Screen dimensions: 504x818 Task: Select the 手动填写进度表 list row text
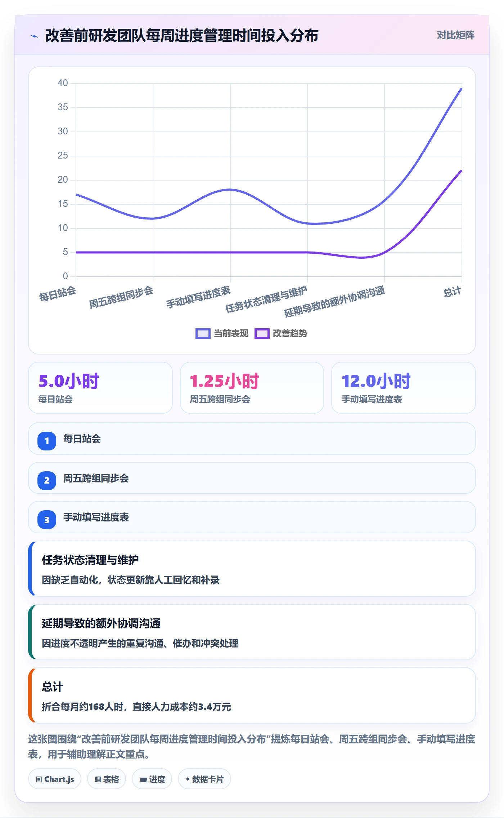tap(96, 517)
